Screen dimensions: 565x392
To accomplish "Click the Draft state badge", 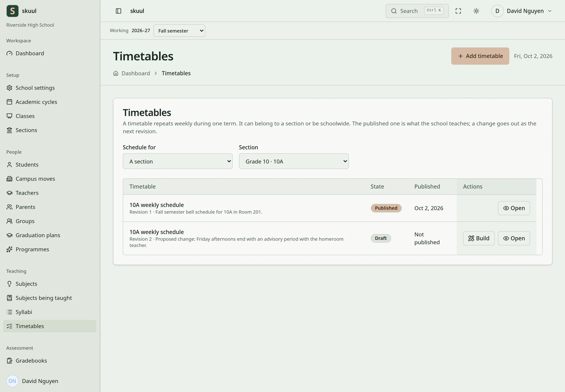I will click(381, 239).
